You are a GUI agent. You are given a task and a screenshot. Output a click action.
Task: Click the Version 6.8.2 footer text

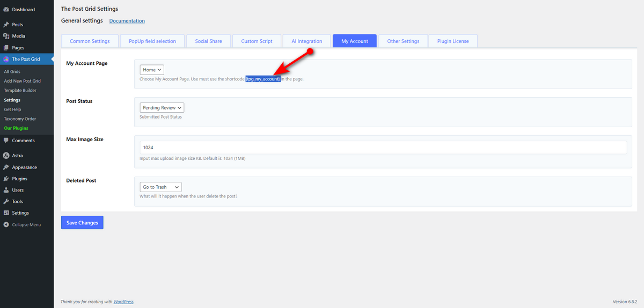point(626,302)
